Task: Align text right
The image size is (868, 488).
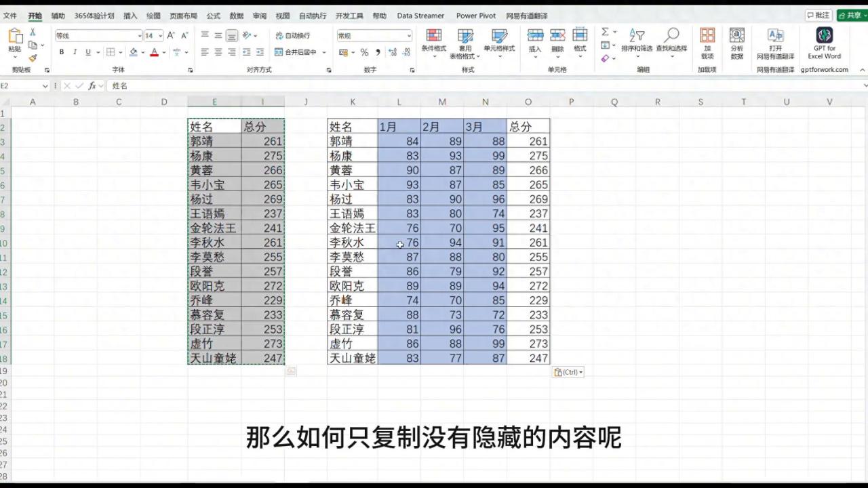Action: [232, 52]
